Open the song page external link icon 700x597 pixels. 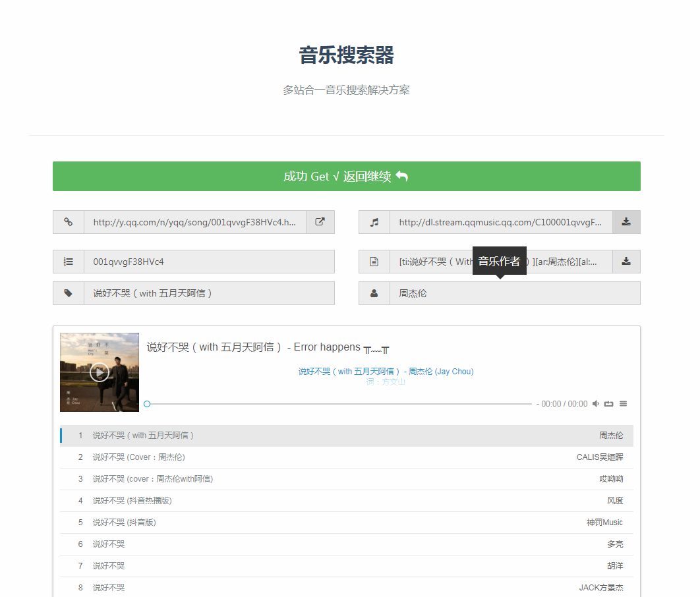tap(320, 222)
